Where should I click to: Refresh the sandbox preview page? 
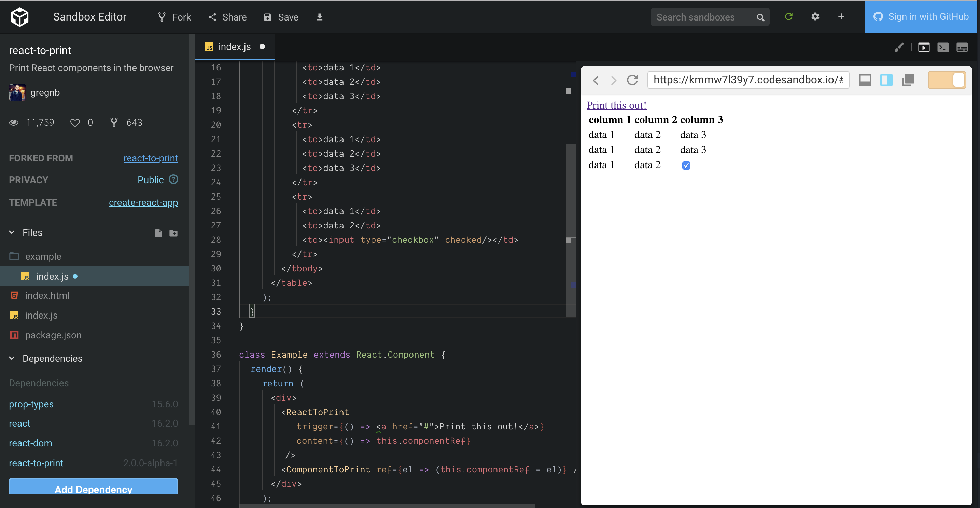632,80
